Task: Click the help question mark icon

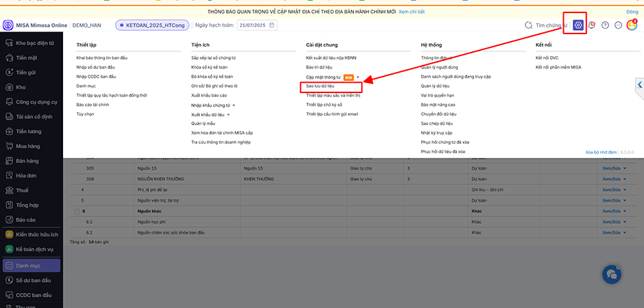Action: click(x=605, y=25)
